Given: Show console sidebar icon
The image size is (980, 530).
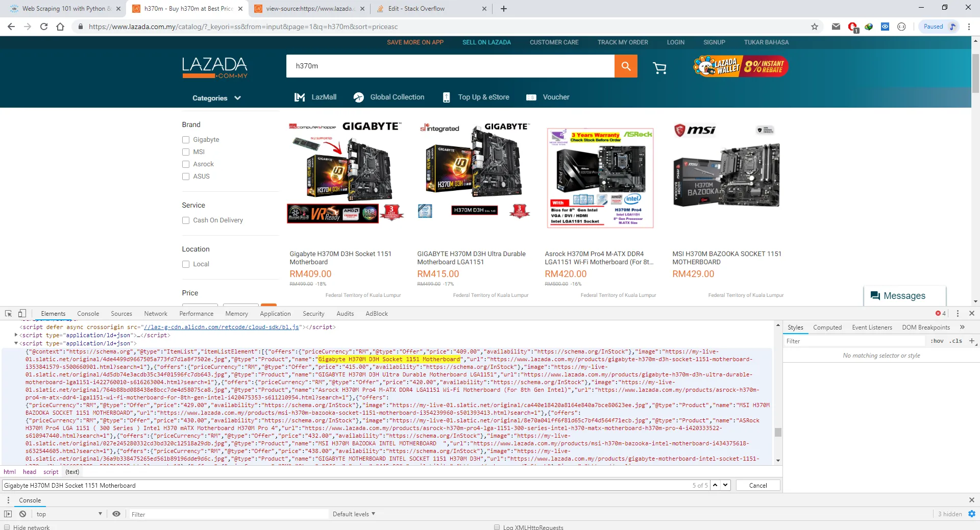Looking at the screenshot, I should point(8,514).
